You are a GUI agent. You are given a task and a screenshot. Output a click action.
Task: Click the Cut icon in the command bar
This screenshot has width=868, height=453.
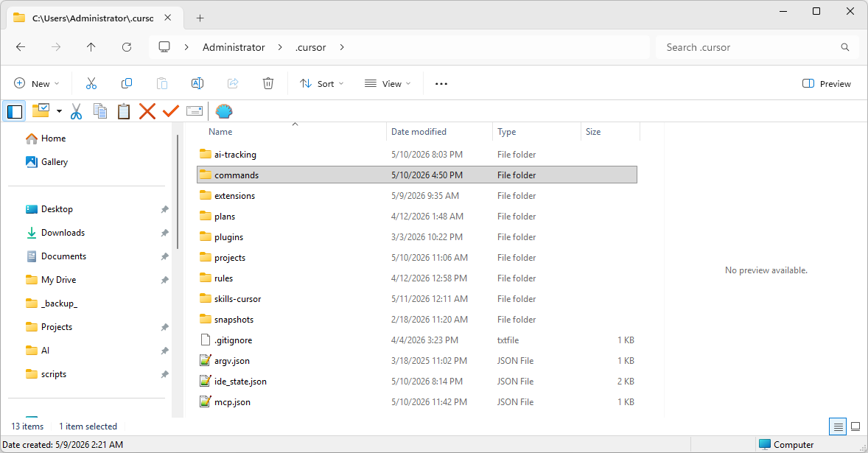[91, 83]
